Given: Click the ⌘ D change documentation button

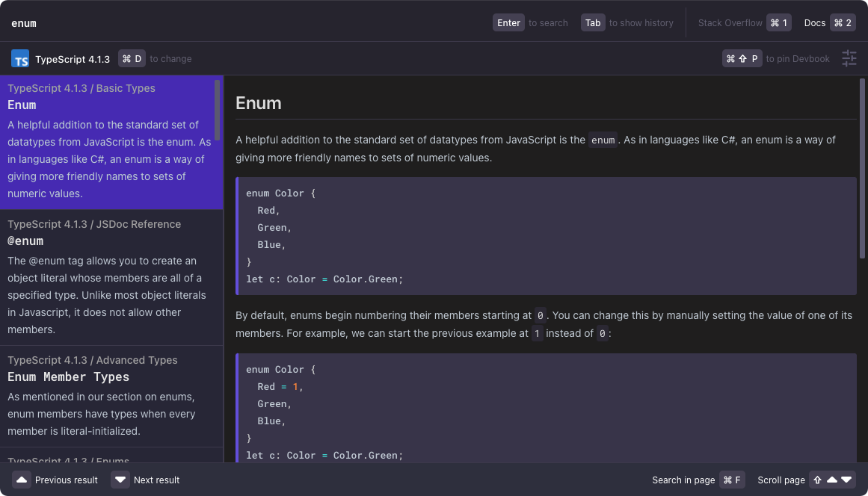Looking at the screenshot, I should pos(132,58).
